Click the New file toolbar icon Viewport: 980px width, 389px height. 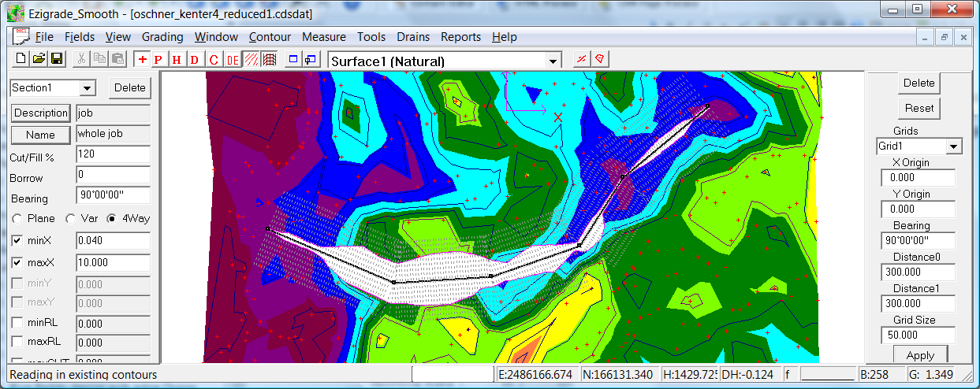pos(21,60)
